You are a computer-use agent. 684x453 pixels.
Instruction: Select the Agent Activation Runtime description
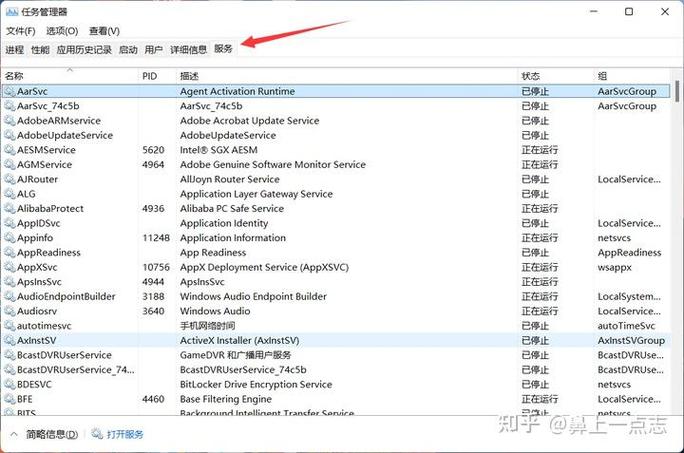237,91
